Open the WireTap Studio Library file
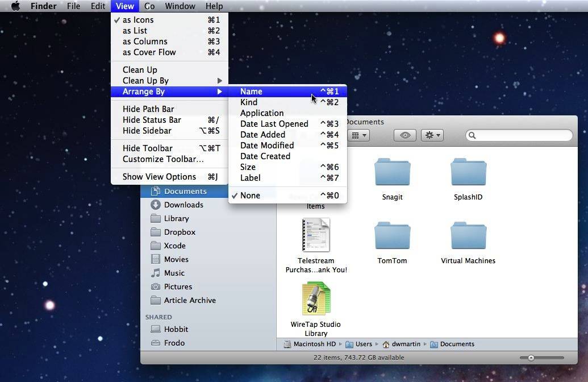This screenshot has height=382, width=588. click(316, 299)
